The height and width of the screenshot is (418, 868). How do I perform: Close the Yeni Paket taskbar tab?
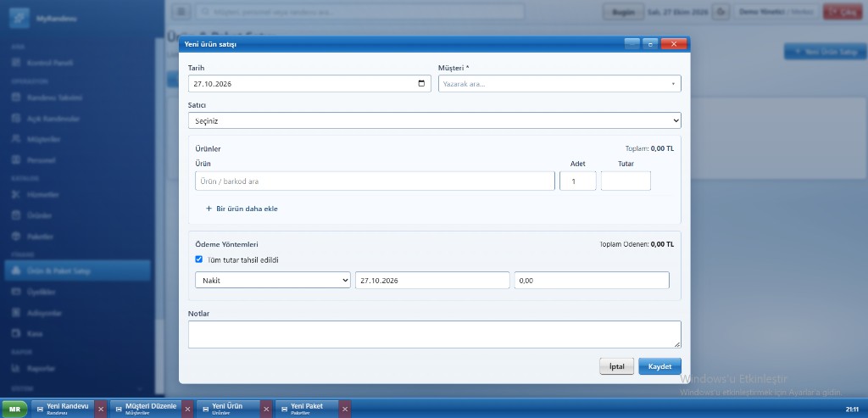click(x=345, y=410)
